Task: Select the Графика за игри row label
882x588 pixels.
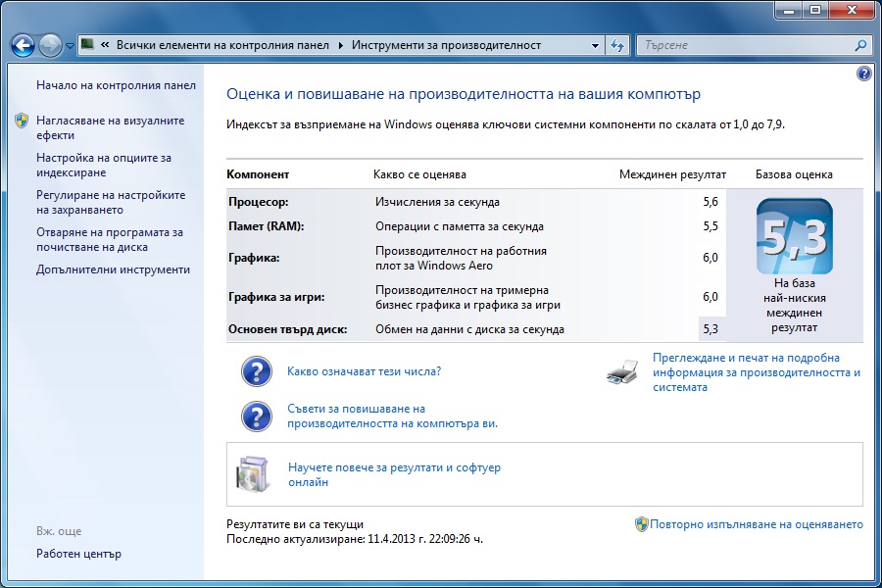Action: [276, 297]
